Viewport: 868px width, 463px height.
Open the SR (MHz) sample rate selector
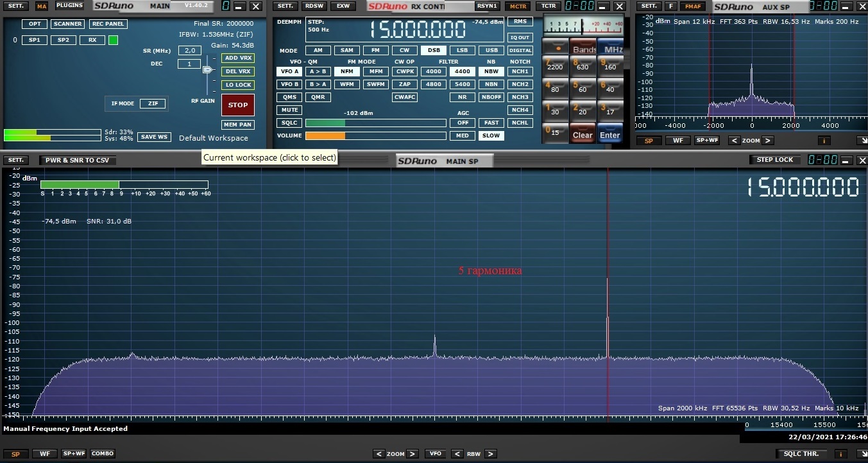coord(189,50)
